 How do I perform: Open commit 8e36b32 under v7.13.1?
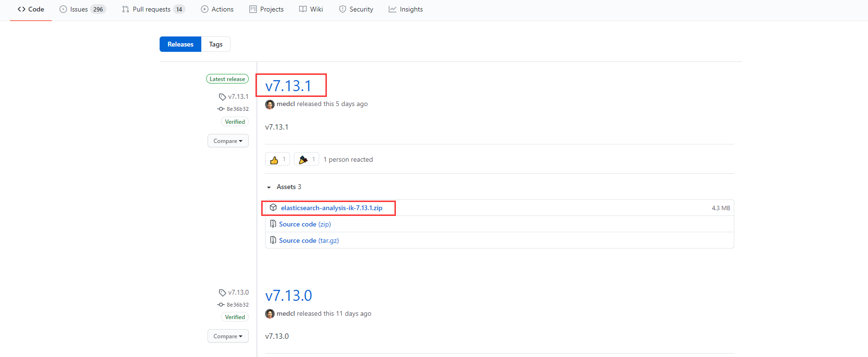click(x=238, y=109)
